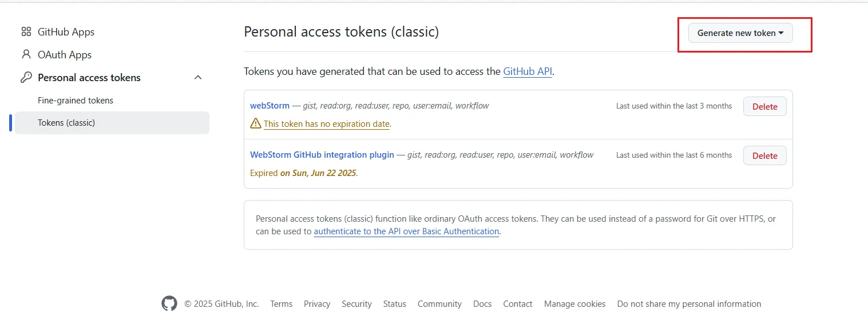Open the GitHub Apps sidebar item
The height and width of the screenshot is (328, 868).
66,32
